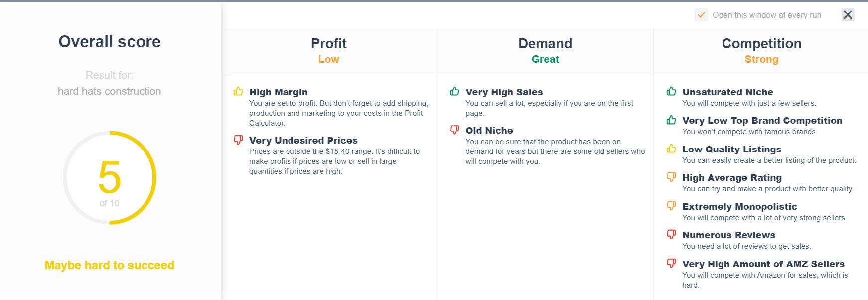Click the Extremely Monopolistic thumbs-down icon
The image size is (868, 300).
click(671, 206)
